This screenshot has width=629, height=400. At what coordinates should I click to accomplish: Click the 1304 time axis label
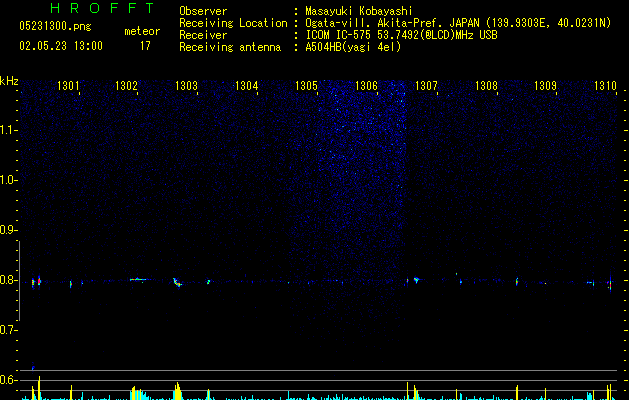coord(246,85)
